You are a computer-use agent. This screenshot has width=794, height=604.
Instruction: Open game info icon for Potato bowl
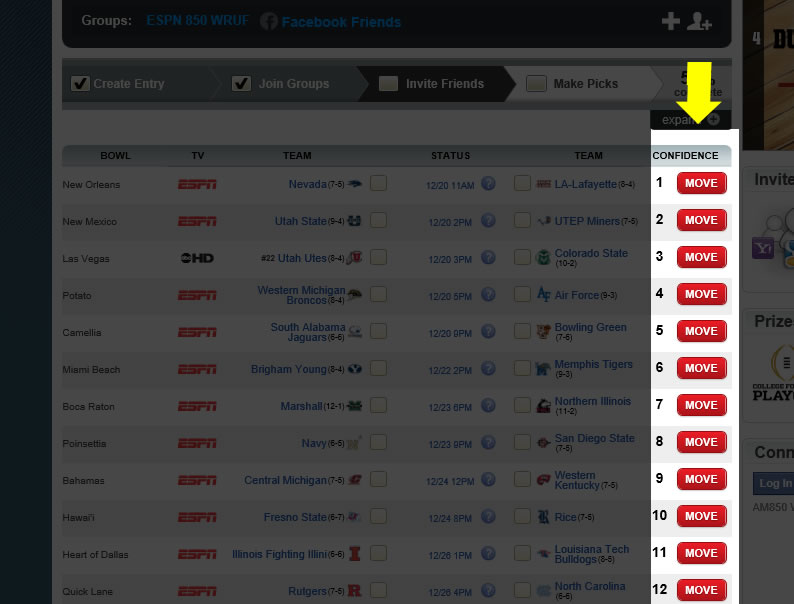(x=488, y=294)
